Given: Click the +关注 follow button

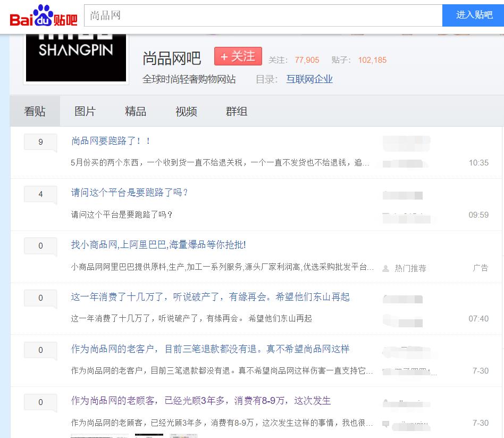Looking at the screenshot, I should (x=238, y=56).
